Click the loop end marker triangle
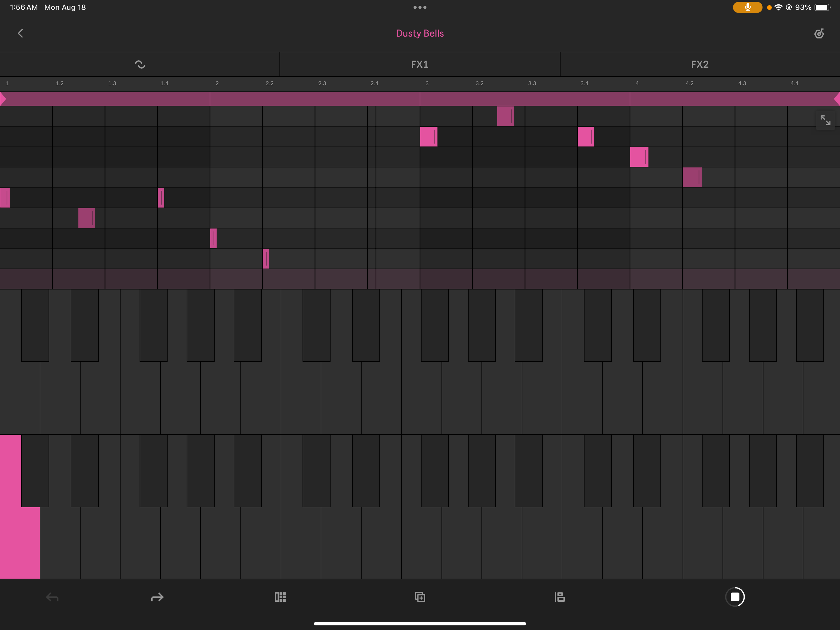Screen dimensions: 840x630 tap(837, 99)
